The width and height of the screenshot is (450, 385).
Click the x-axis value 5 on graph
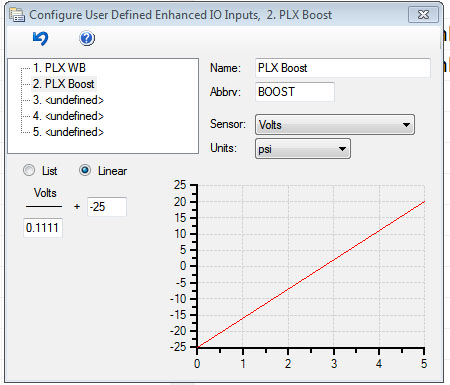point(424,363)
